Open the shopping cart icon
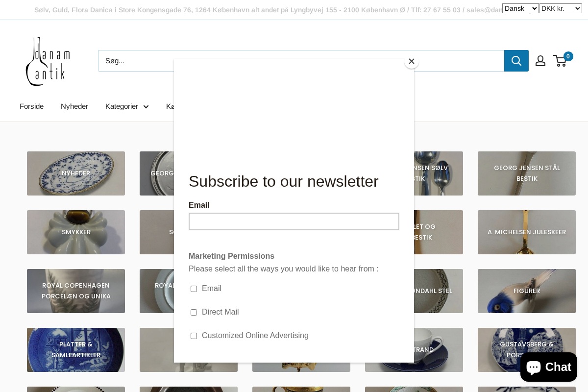 click(x=560, y=60)
